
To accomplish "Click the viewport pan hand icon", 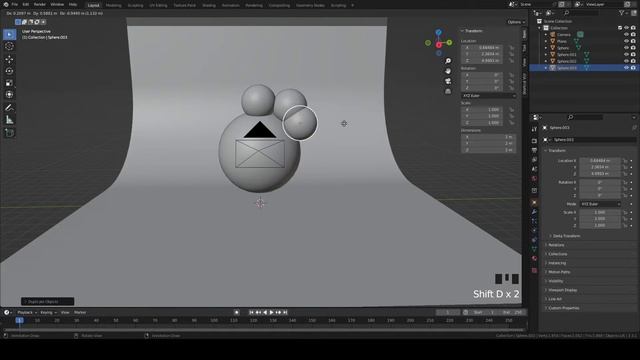I will point(448,71).
